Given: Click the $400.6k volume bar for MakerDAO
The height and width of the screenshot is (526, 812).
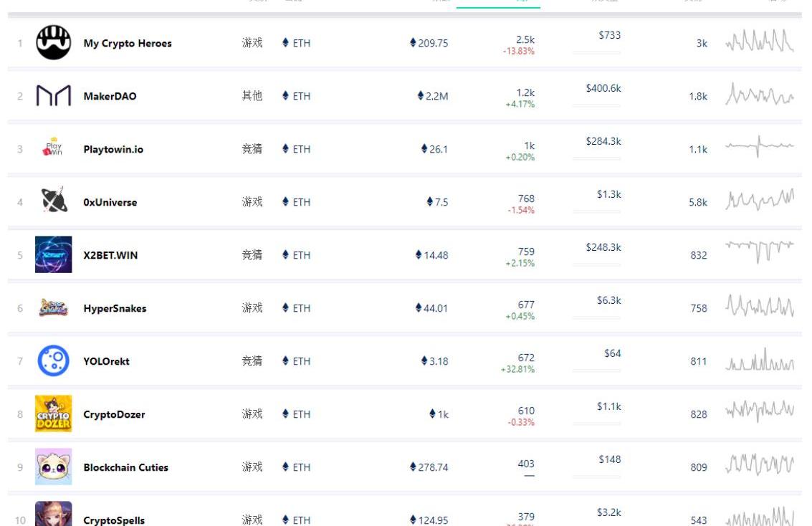Looking at the screenshot, I should click(596, 105).
